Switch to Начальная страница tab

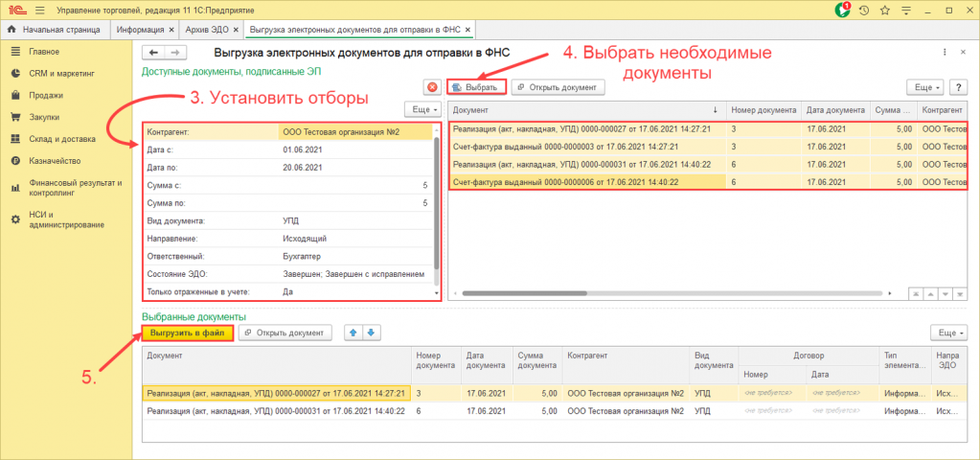coord(55,30)
